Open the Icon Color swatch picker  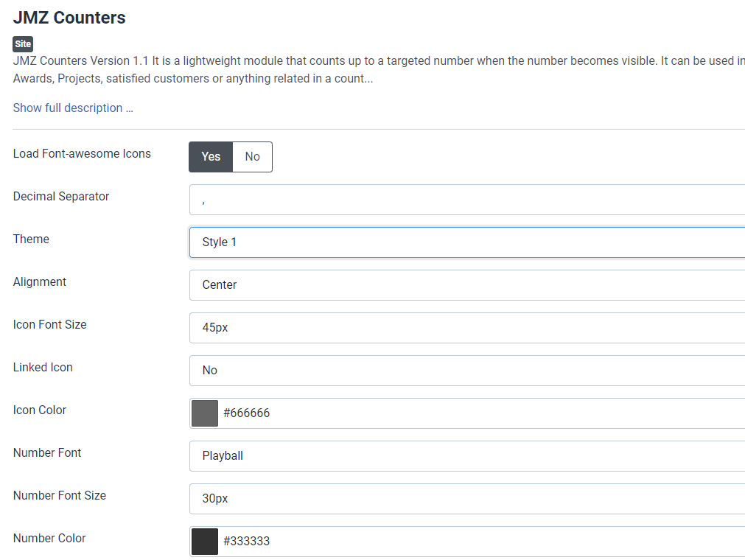coord(205,413)
